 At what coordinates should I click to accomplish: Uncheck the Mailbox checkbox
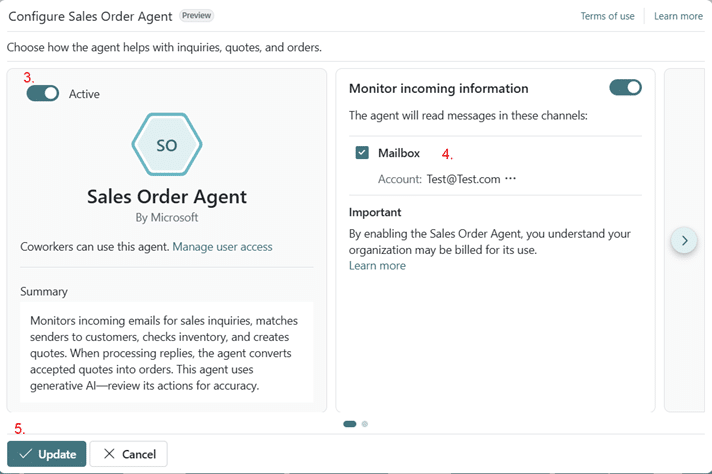point(362,153)
